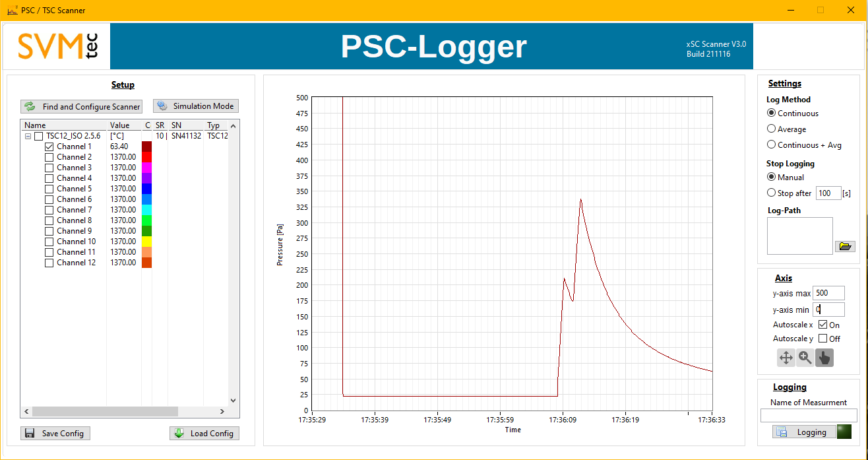Image resolution: width=868 pixels, height=460 pixels.
Task: Click the Channel 7 cyan color swatch
Action: click(x=147, y=210)
